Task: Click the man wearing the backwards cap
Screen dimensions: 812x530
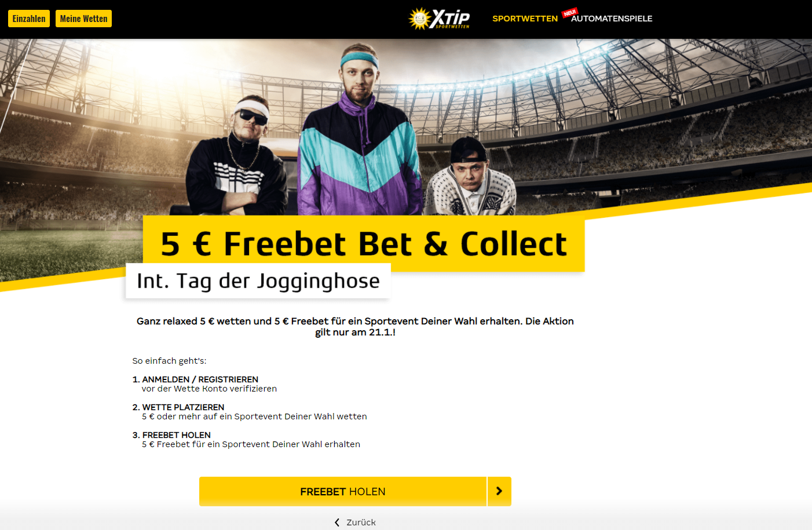Action: tap(470, 177)
